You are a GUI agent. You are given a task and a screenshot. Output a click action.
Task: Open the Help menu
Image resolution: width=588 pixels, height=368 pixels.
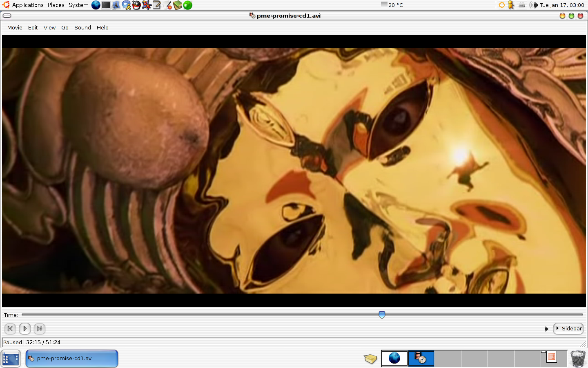tap(102, 28)
